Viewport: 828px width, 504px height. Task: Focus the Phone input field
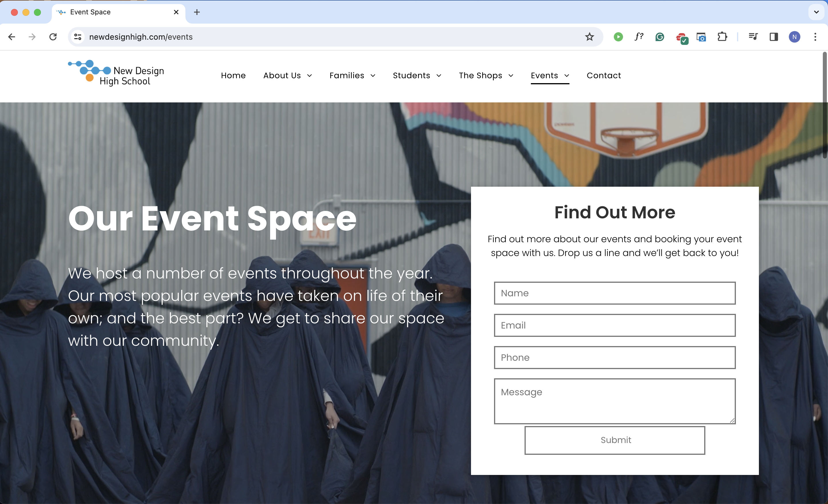pos(615,358)
